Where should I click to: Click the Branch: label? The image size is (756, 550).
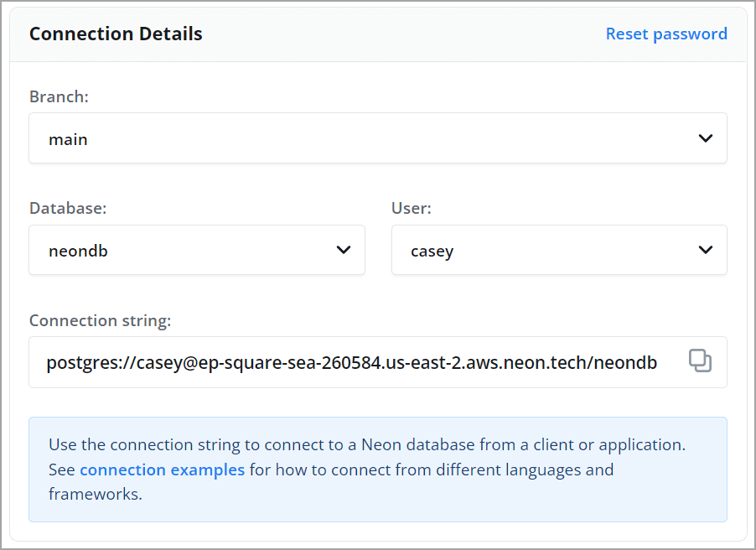(59, 96)
